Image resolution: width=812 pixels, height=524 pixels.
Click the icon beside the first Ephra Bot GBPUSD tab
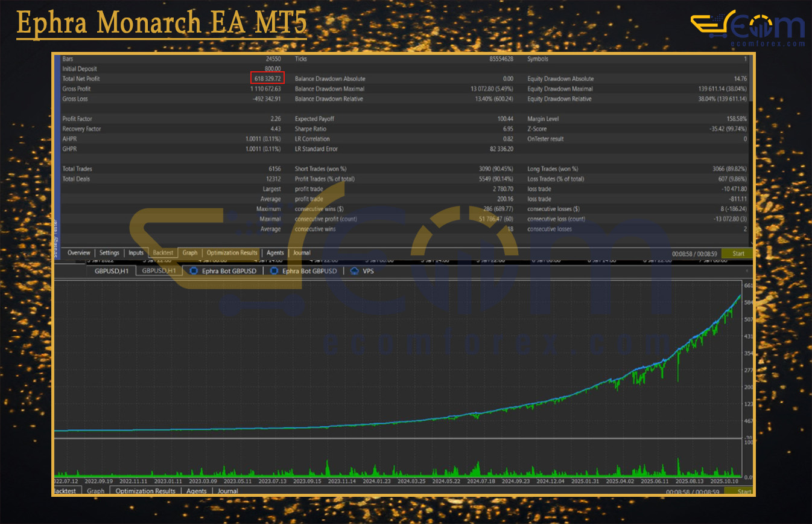point(194,271)
